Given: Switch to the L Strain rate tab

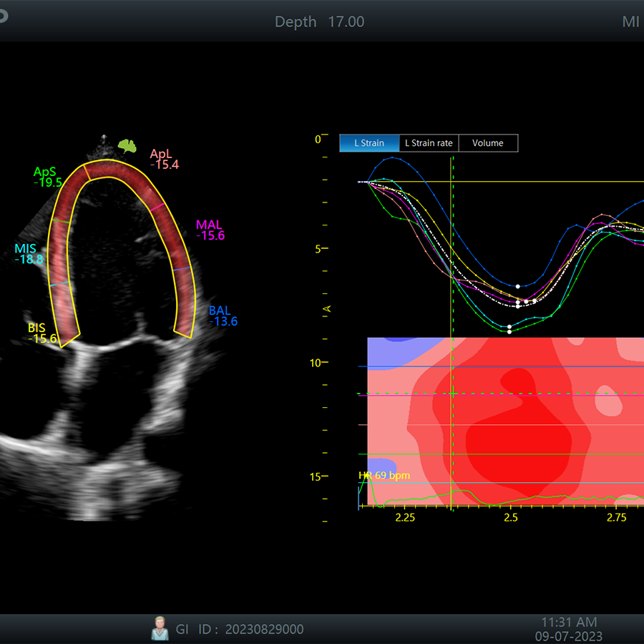Looking at the screenshot, I should [429, 143].
